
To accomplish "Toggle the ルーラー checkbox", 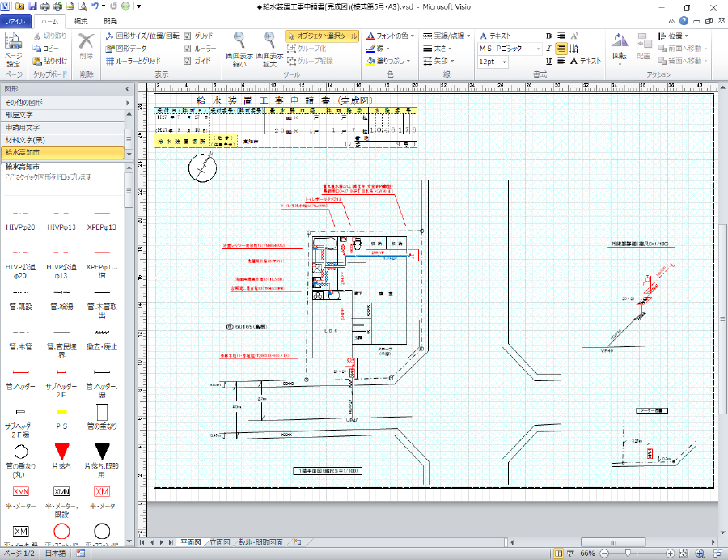I will 188,49.
